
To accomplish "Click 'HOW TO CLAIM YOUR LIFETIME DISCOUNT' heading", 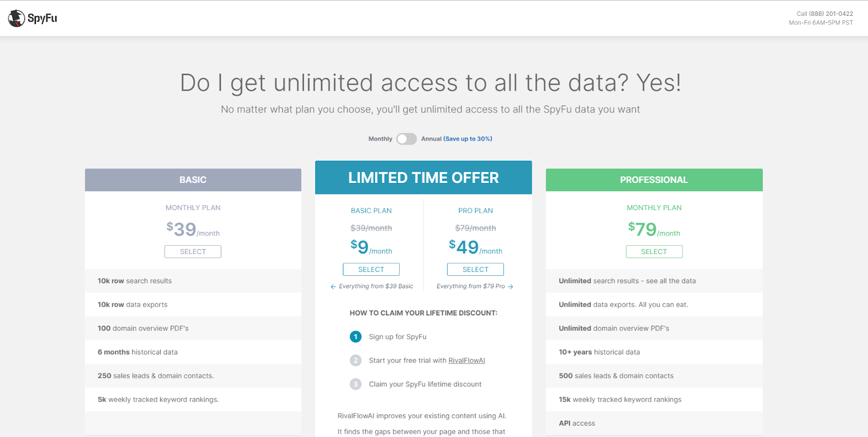I will [x=424, y=313].
